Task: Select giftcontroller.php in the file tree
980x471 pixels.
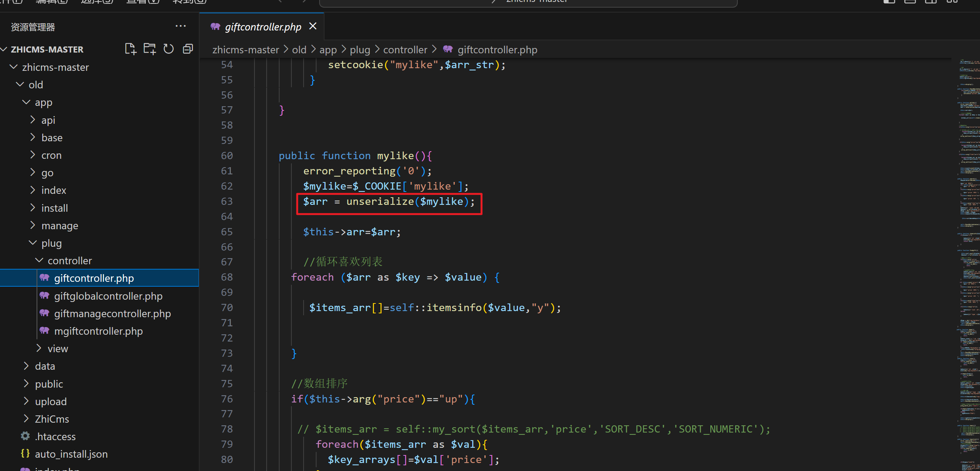Action: tap(99, 278)
